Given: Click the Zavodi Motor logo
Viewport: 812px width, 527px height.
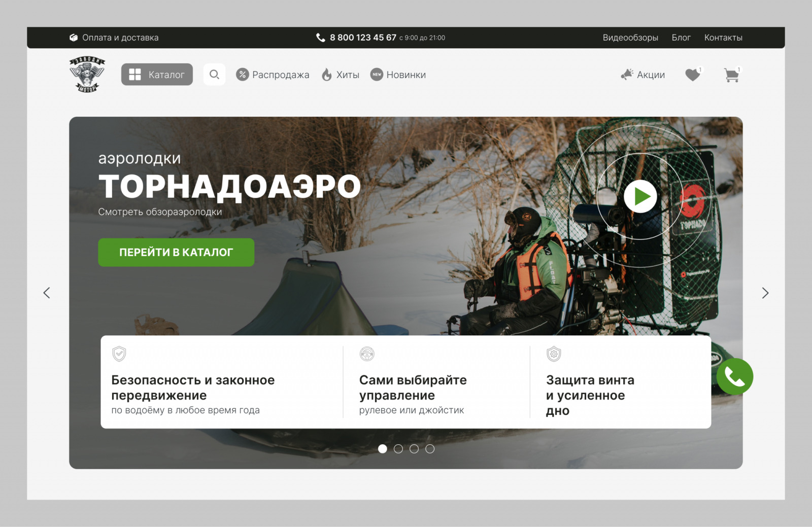Looking at the screenshot, I should (87, 75).
